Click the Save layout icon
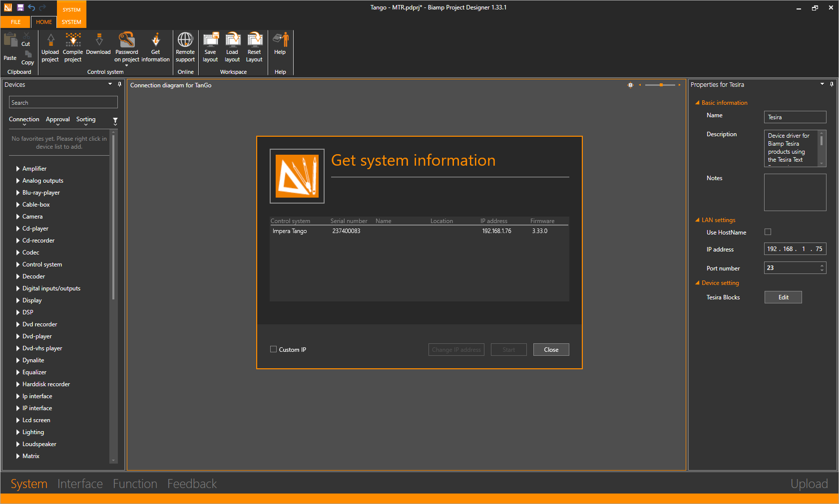Image resolution: width=839 pixels, height=504 pixels. [210, 41]
